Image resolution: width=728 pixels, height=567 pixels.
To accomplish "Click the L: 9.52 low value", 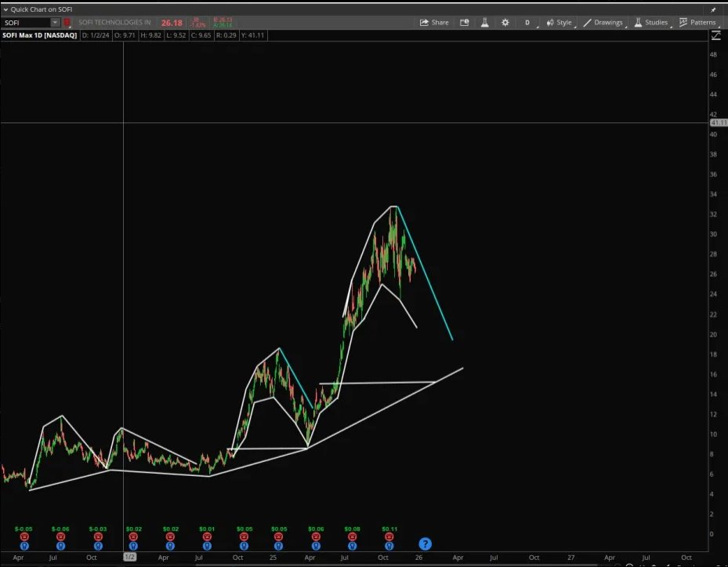I will point(176,35).
